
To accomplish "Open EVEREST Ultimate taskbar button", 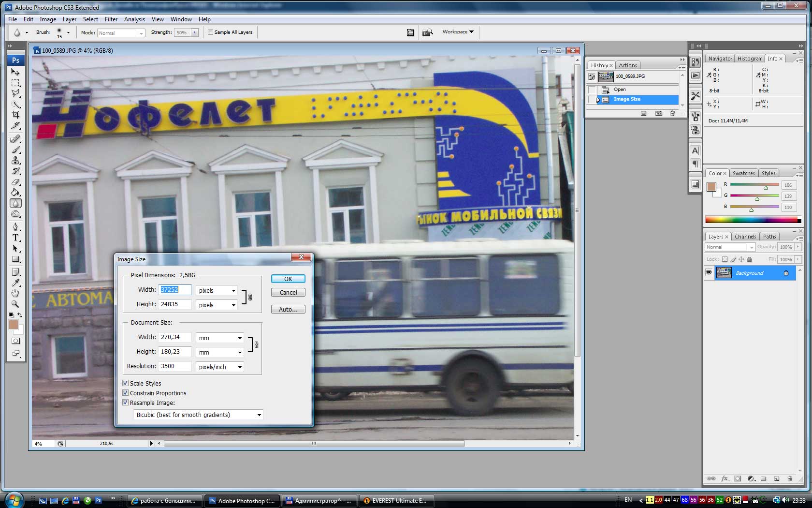I will pyautogui.click(x=397, y=501).
